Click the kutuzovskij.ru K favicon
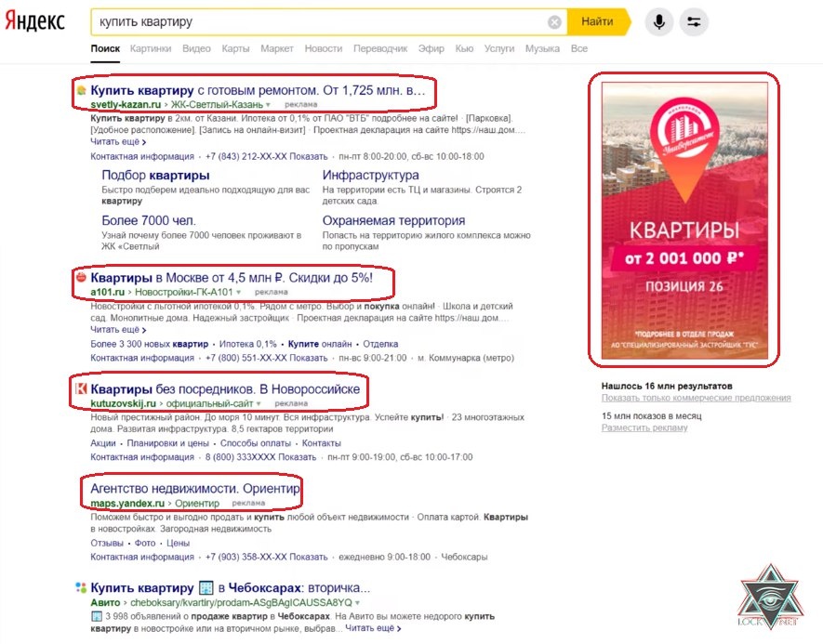 (81, 388)
